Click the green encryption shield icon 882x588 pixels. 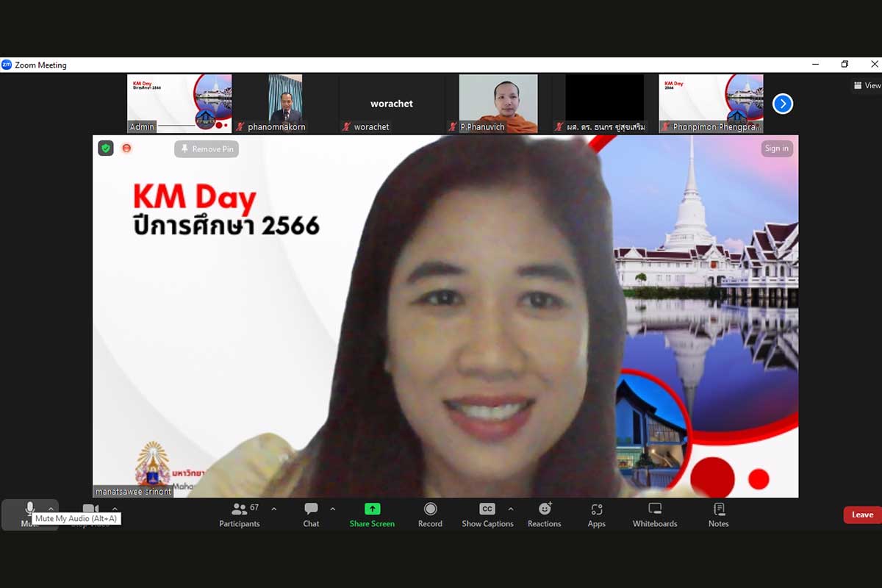(x=106, y=148)
